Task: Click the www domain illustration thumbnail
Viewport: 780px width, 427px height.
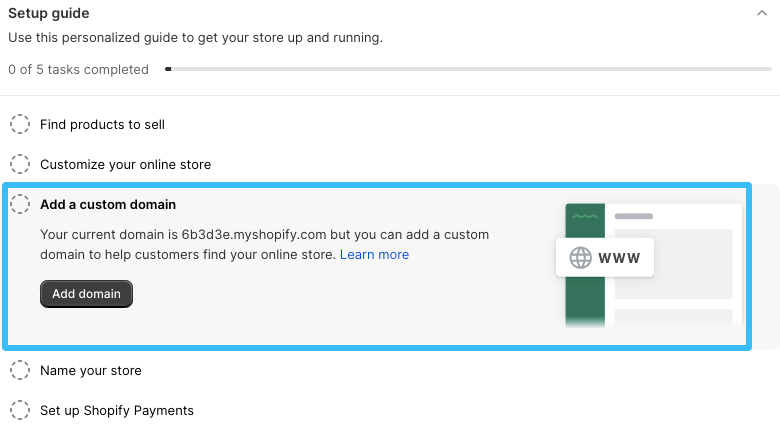Action: pyautogui.click(x=649, y=265)
